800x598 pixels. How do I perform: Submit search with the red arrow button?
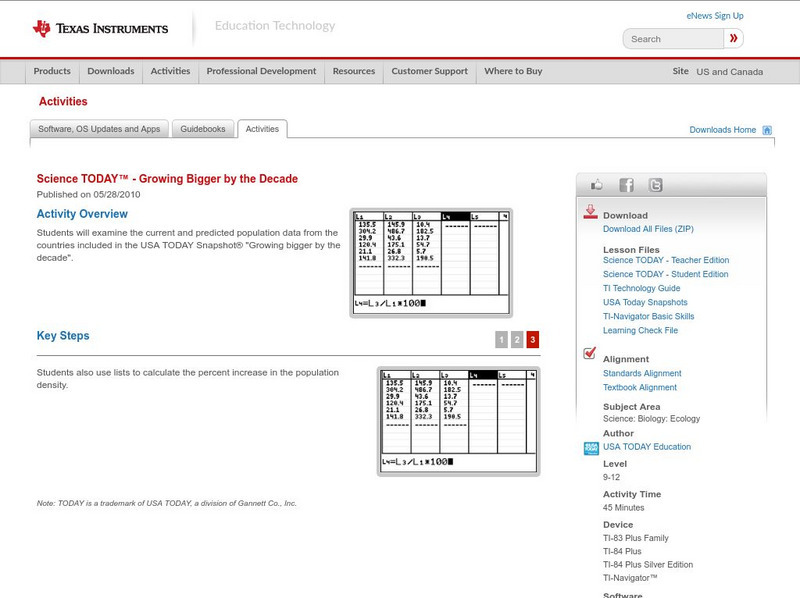733,38
